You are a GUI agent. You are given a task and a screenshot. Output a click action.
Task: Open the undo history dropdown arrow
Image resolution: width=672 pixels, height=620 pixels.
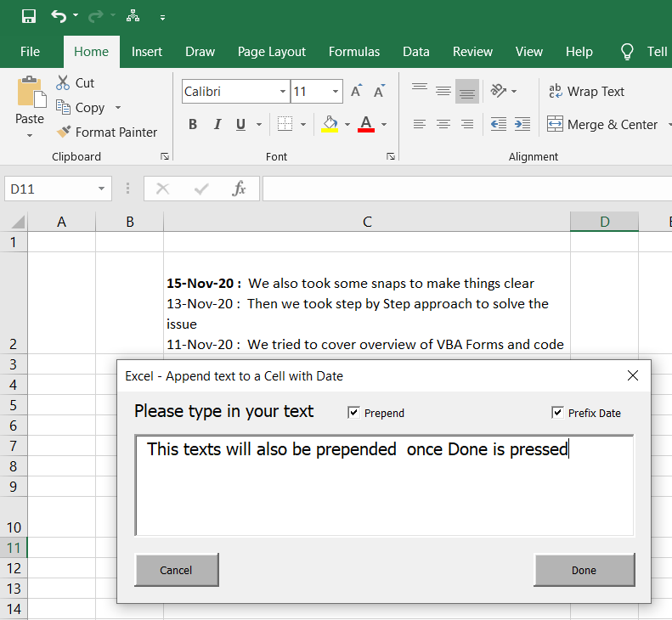click(76, 15)
